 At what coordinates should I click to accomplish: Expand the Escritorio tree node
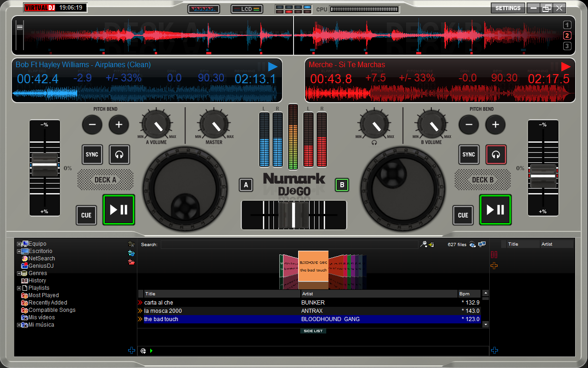coord(19,251)
